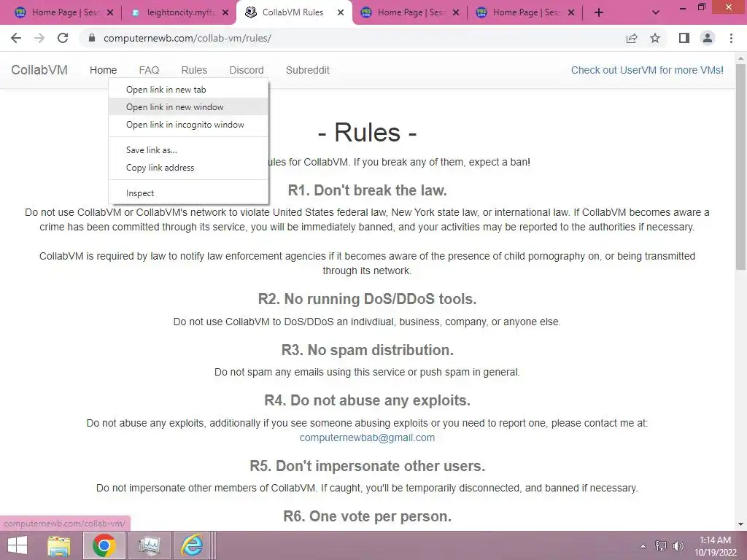Click Check out UserVM for more VMs link
Screen dimensions: 747x560
point(647,70)
